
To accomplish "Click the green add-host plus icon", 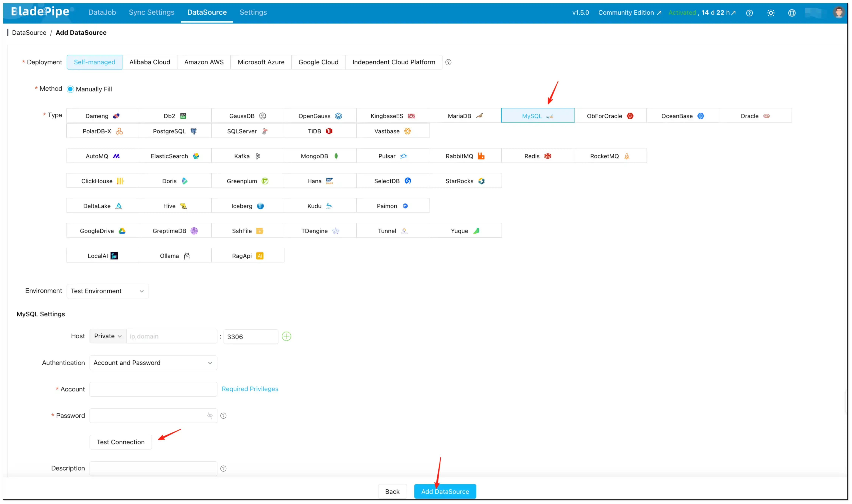I will pyautogui.click(x=287, y=337).
